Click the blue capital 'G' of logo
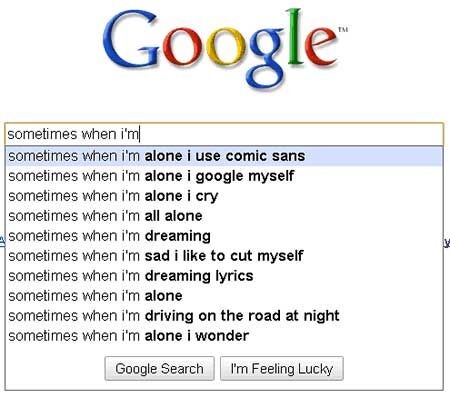The height and width of the screenshot is (398, 450). coord(131,39)
